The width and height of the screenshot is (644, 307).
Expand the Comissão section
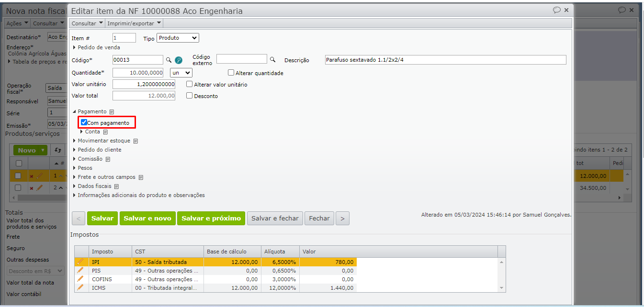74,159
